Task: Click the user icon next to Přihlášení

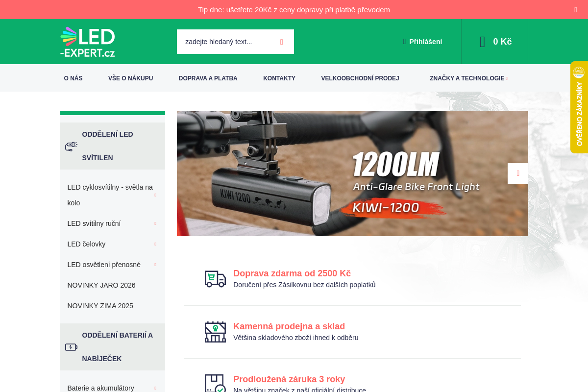Action: [x=404, y=42]
